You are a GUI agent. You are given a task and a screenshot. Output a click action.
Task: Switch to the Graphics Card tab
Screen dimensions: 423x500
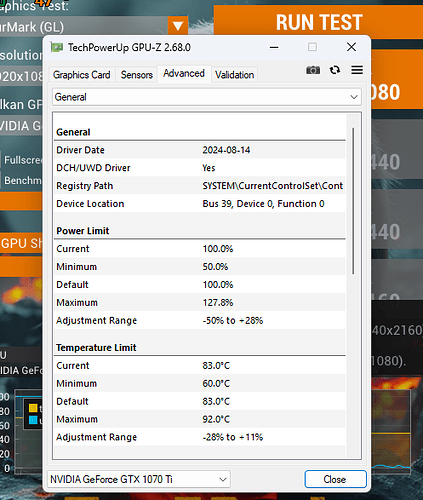[82, 75]
